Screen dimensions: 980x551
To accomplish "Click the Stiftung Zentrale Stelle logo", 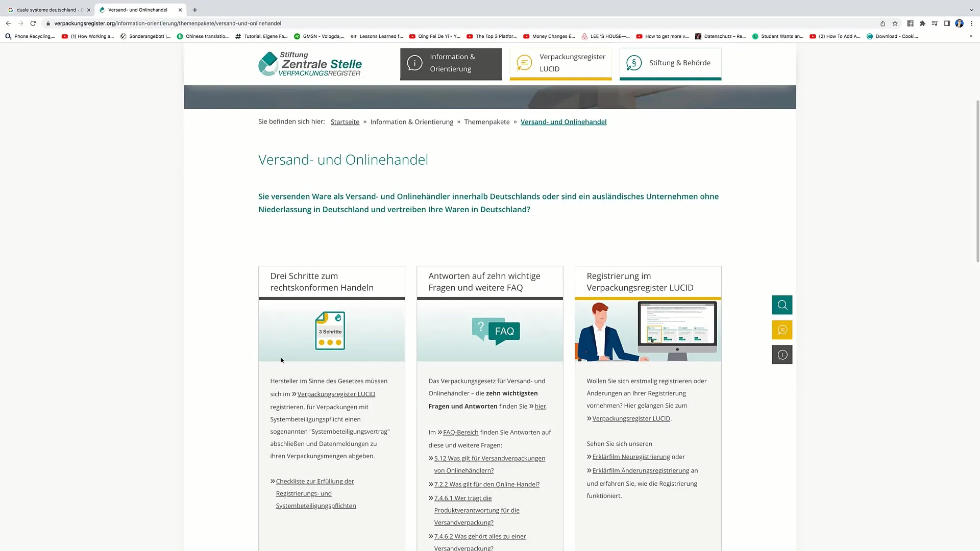I will click(x=309, y=63).
